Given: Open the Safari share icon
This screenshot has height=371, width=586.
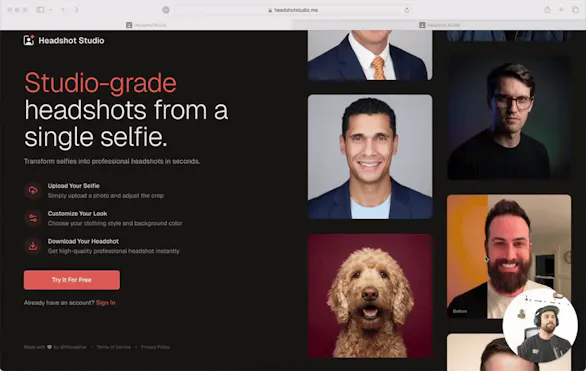Looking at the screenshot, I should click(x=547, y=10).
